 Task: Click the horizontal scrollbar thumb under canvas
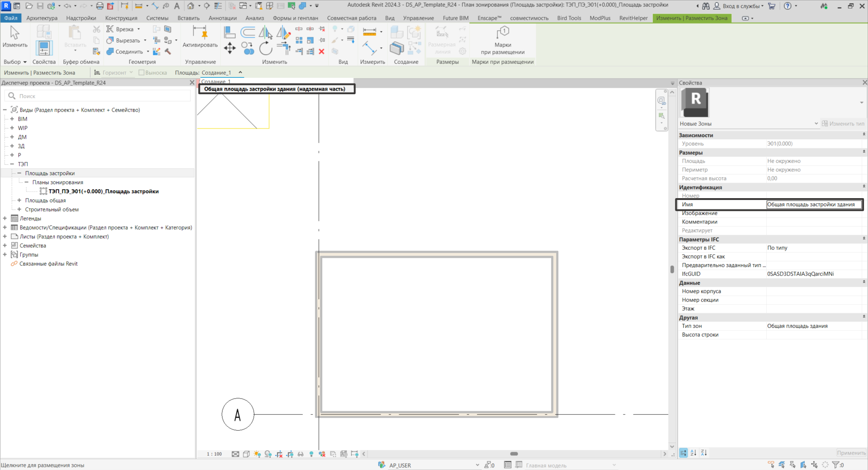514,454
